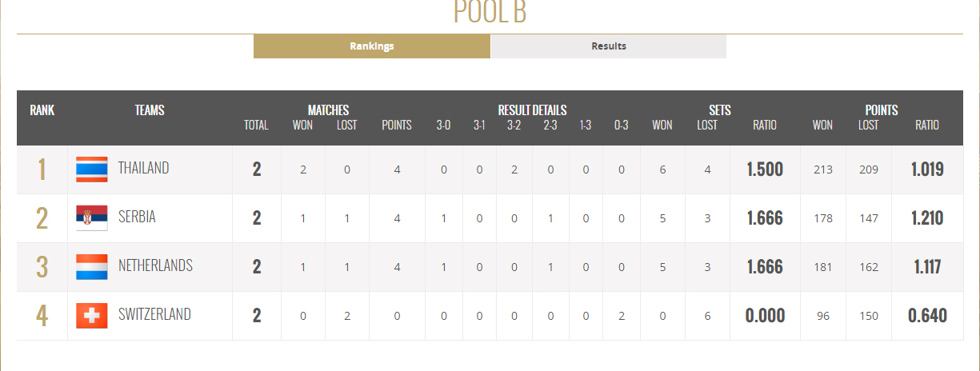980x371 pixels.
Task: Click the RESULT DETAILS header
Action: tap(532, 110)
